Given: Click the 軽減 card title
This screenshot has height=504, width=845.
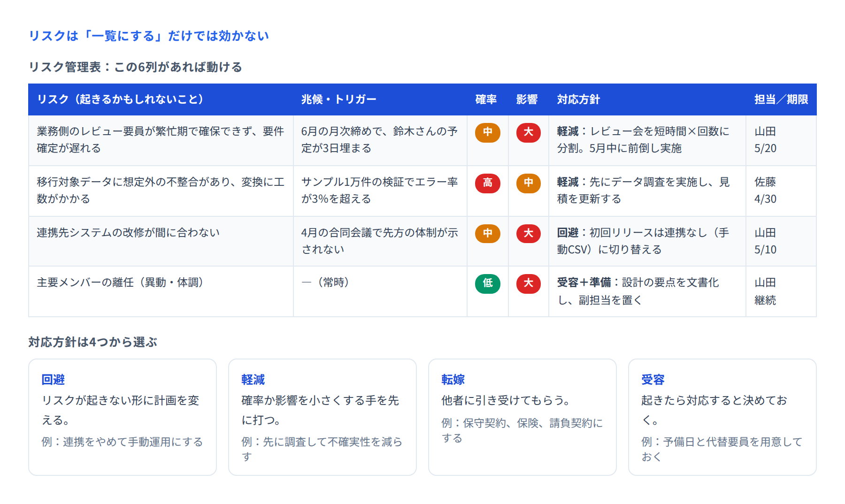Looking at the screenshot, I should [253, 380].
